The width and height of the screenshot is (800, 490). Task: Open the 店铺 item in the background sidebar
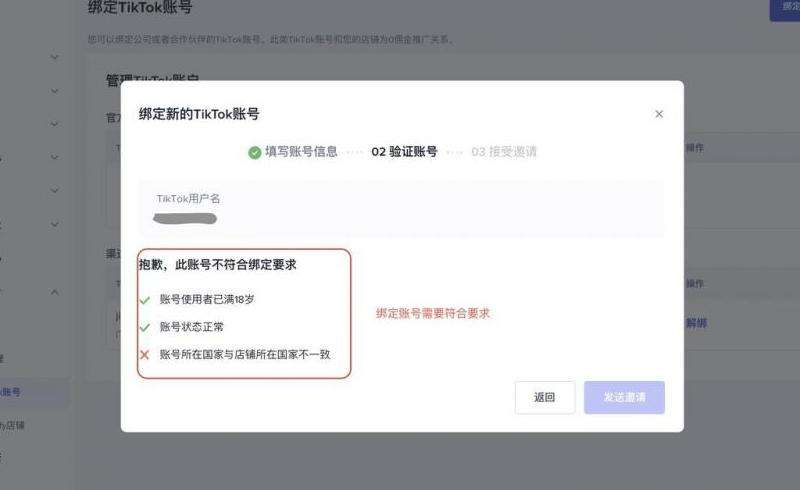[12, 425]
